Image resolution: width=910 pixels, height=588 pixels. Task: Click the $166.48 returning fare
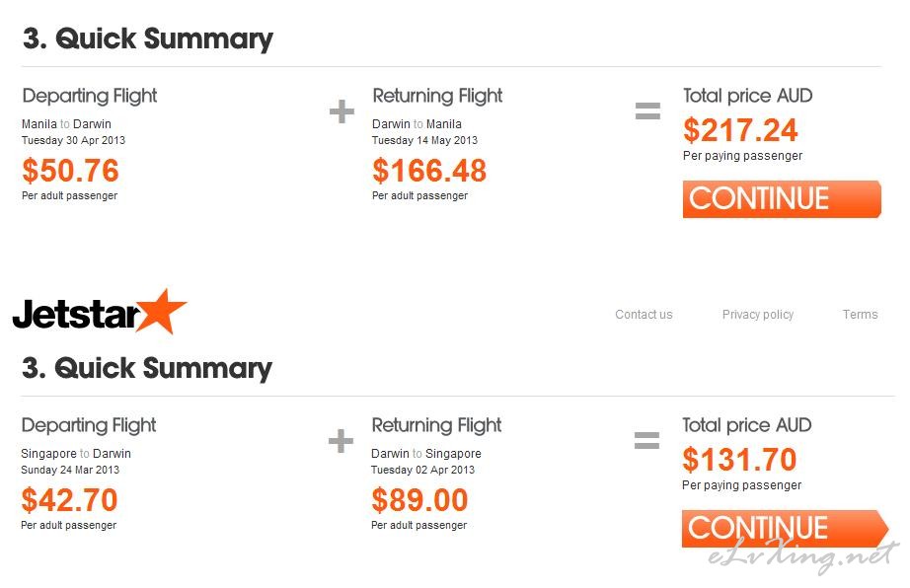pyautogui.click(x=429, y=171)
